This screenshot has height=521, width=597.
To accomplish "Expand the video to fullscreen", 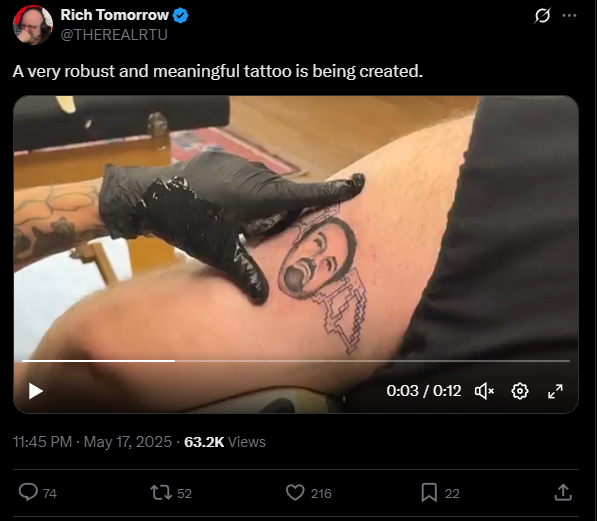I will pos(555,391).
